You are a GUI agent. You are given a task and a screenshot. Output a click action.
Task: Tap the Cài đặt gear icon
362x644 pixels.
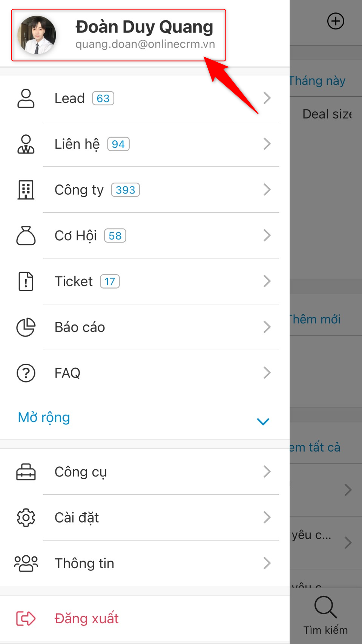pos(26,518)
